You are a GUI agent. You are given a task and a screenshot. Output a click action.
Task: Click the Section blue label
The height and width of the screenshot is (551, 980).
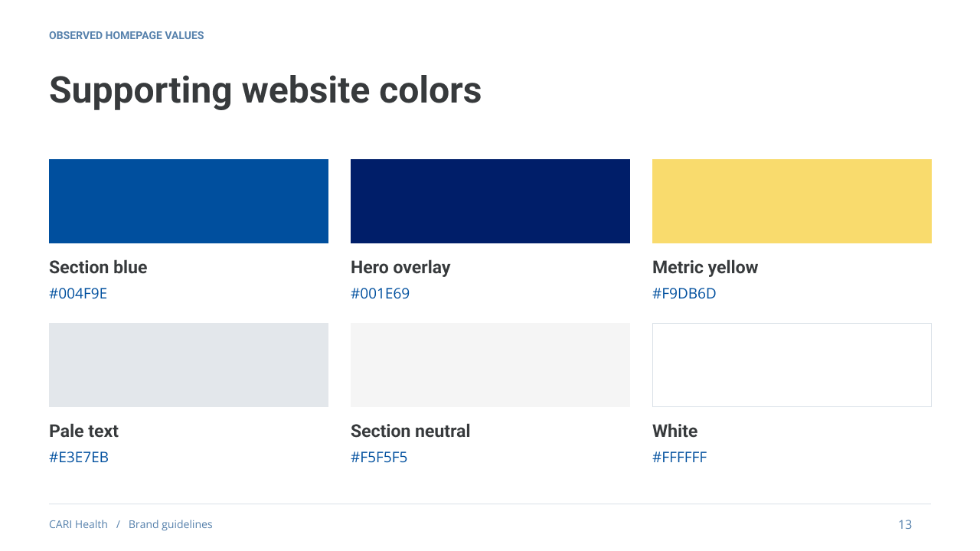98,267
